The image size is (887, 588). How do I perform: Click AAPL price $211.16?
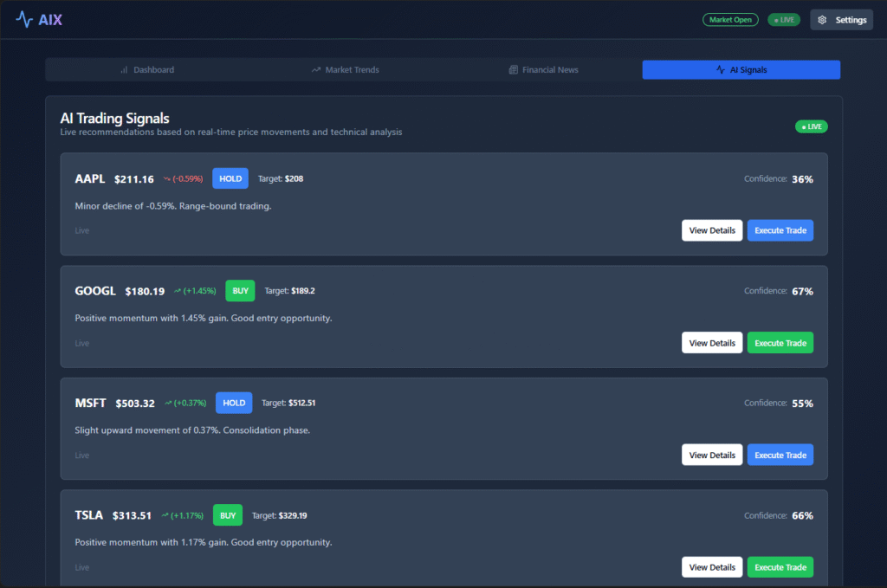pyautogui.click(x=134, y=179)
